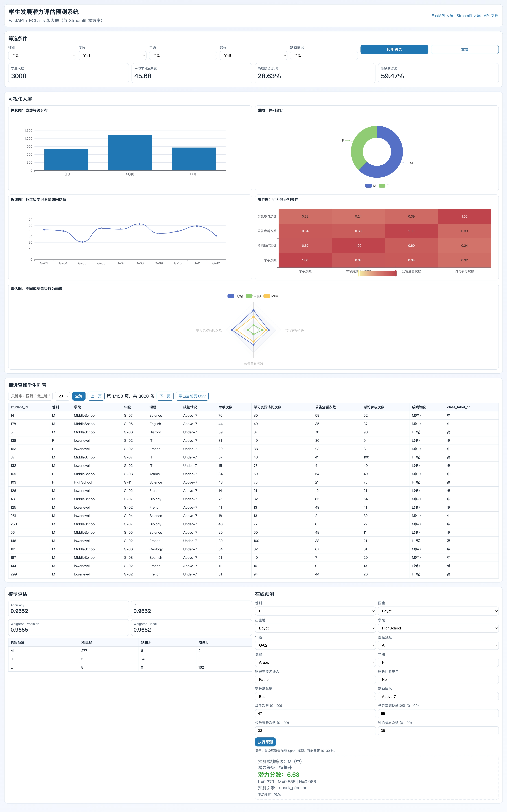Focus the keyword search field 关键字
This screenshot has height=812, width=507.
[30, 396]
